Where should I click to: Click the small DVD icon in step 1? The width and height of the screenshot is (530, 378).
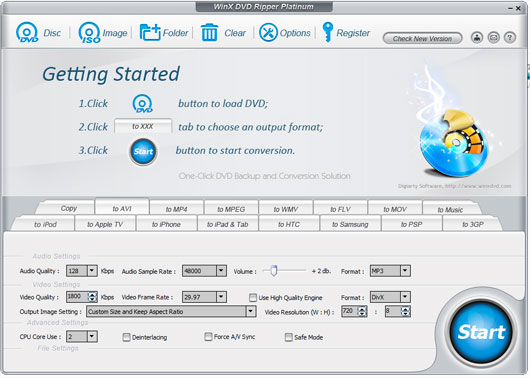click(x=142, y=103)
